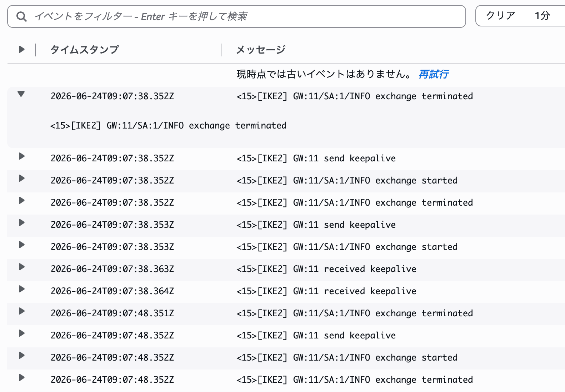The height and width of the screenshot is (392, 565).
Task: Expand the 09:07:48.351Z exchange terminated row
Action: point(21,311)
